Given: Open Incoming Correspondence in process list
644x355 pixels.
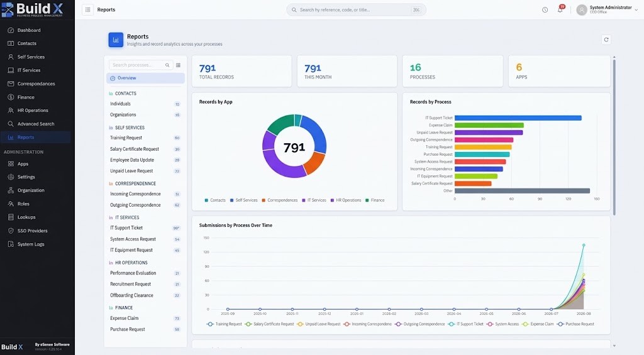Looking at the screenshot, I should (145, 194).
